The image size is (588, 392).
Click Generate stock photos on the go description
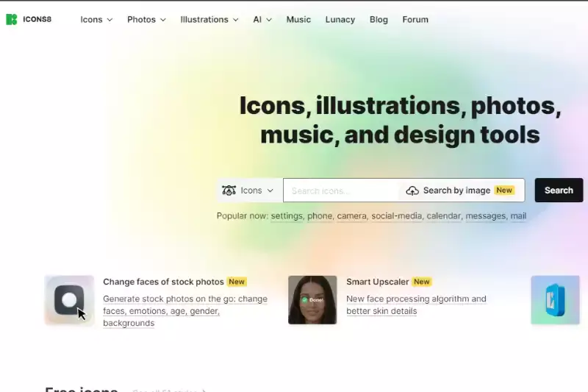[185, 311]
